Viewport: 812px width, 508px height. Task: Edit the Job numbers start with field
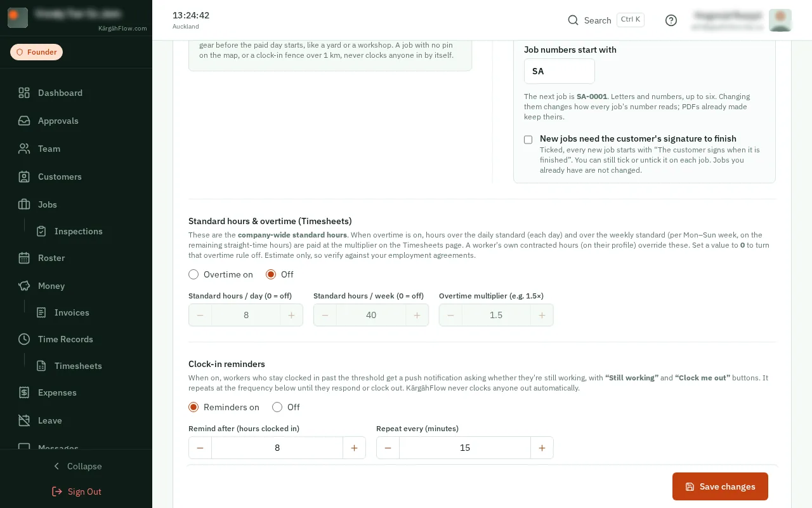(560, 71)
